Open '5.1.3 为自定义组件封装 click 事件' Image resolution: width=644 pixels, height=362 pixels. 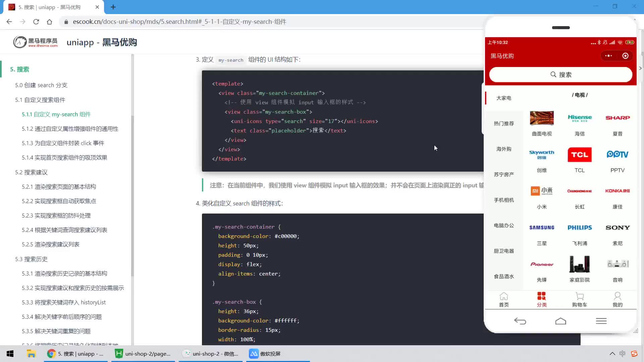[63, 143]
